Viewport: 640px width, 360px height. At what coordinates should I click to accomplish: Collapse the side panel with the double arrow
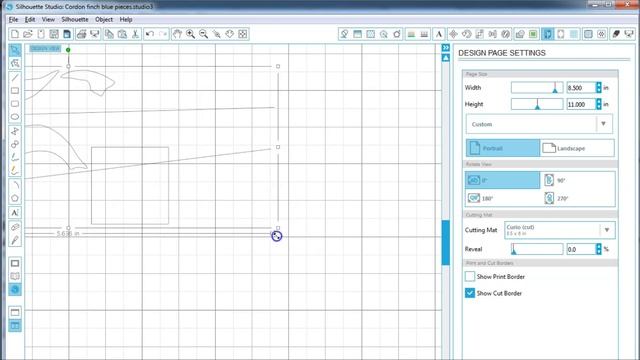pyautogui.click(x=446, y=48)
